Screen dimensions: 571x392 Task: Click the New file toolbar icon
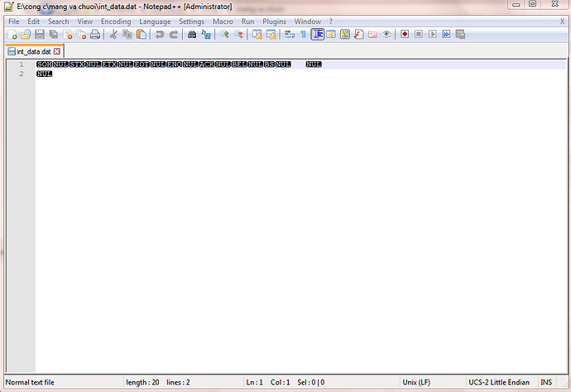[12, 35]
